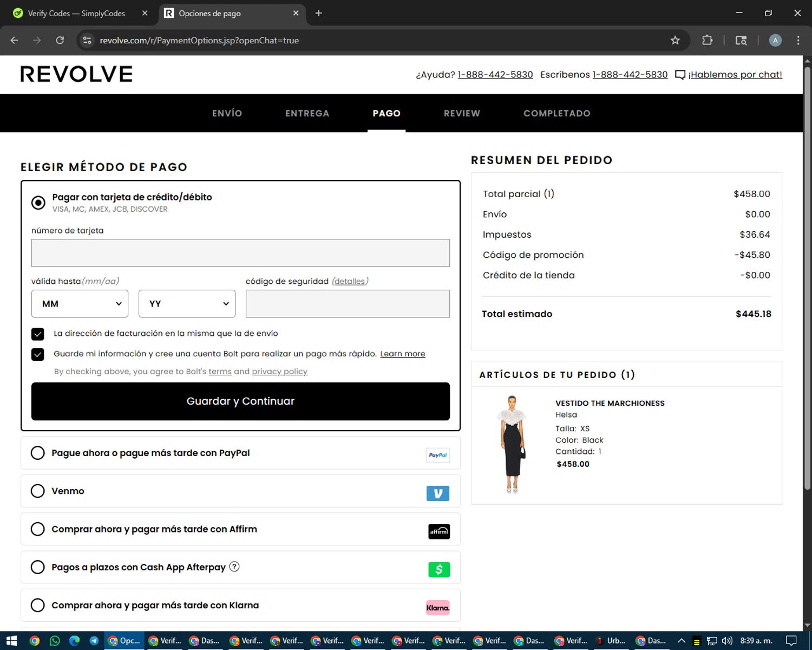
Task: Click the Escríbenos phone number link
Action: (630, 75)
